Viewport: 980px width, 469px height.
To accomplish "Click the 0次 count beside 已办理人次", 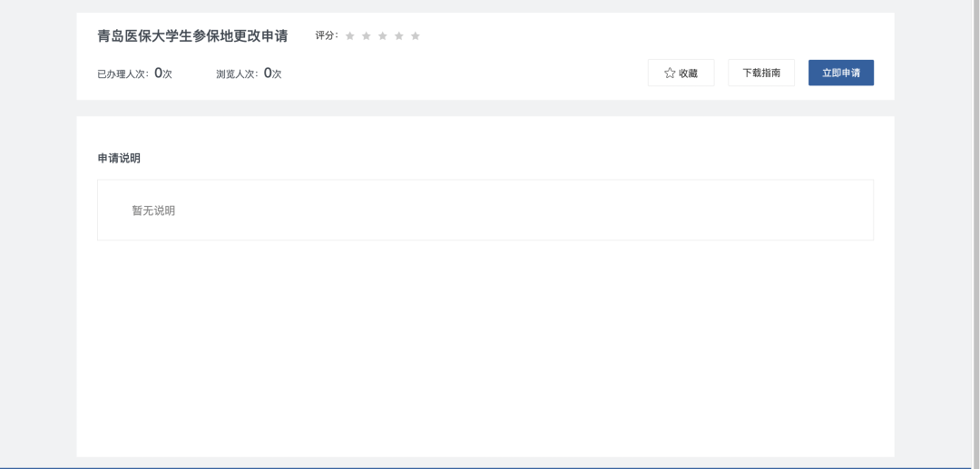I will point(163,73).
